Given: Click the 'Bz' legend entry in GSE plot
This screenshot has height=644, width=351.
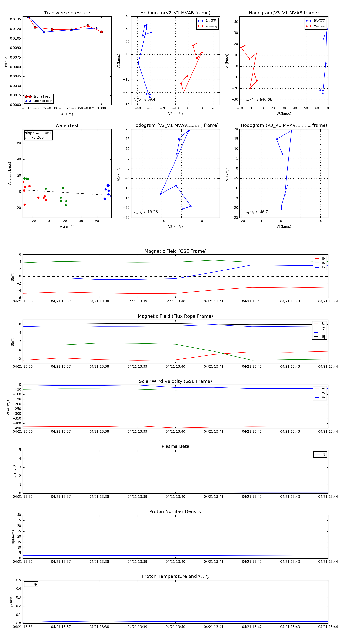Looking at the screenshot, I should pos(320,267).
